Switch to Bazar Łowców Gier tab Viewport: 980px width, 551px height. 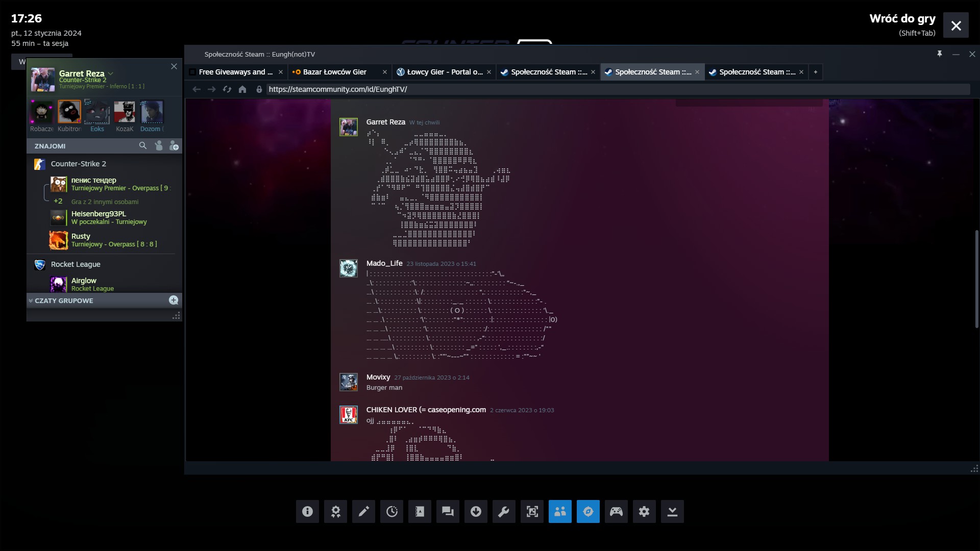coord(334,72)
